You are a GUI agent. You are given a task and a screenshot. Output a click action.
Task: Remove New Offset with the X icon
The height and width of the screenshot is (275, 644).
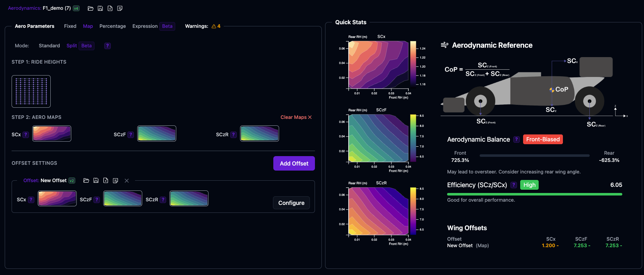(x=127, y=181)
